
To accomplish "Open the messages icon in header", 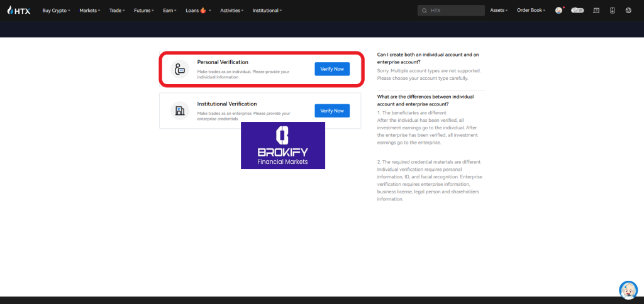I will click(x=596, y=11).
